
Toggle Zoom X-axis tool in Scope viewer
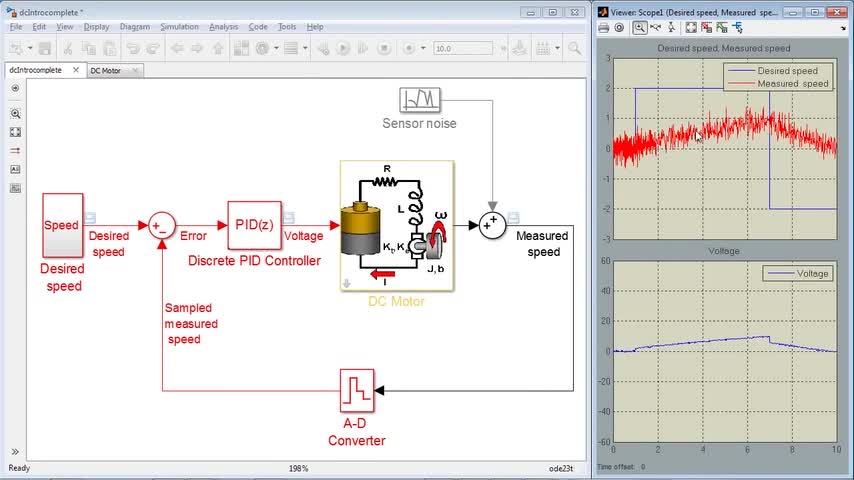point(656,28)
